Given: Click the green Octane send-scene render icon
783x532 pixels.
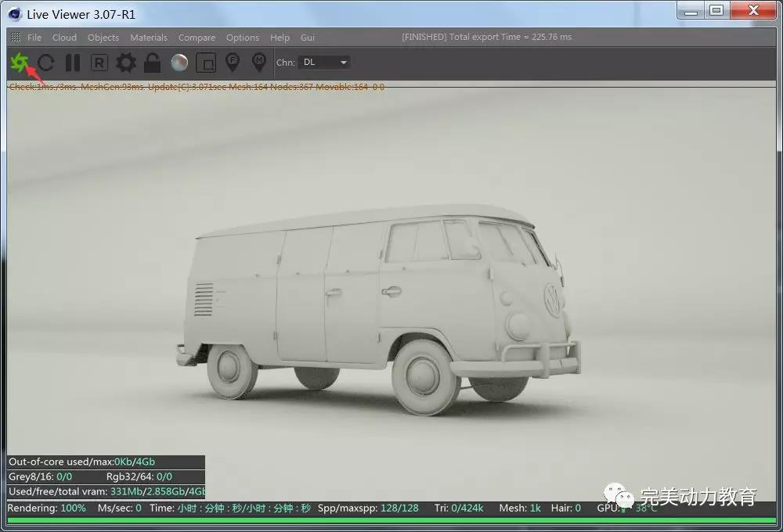Looking at the screenshot, I should point(18,62).
